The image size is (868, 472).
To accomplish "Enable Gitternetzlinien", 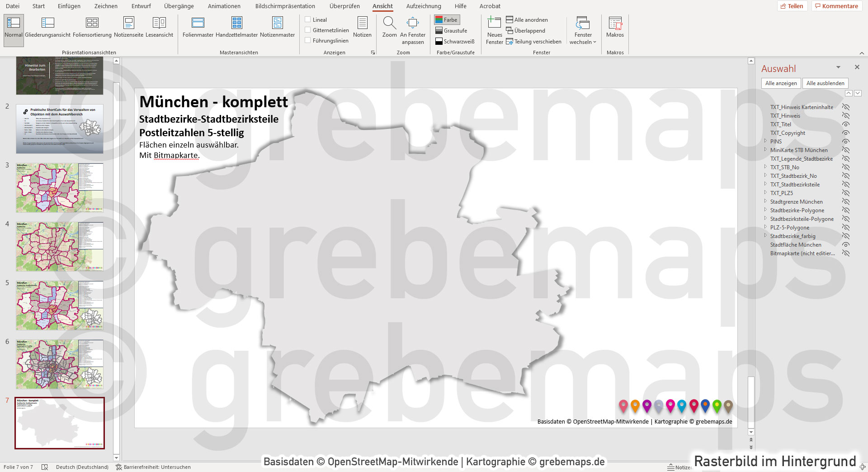I will [307, 30].
